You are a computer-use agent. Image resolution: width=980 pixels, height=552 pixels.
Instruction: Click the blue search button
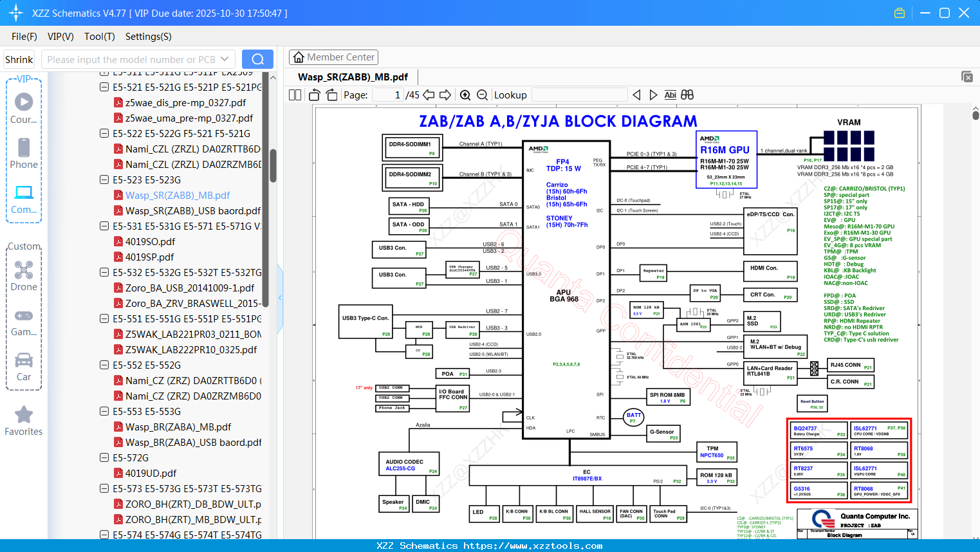click(x=257, y=59)
